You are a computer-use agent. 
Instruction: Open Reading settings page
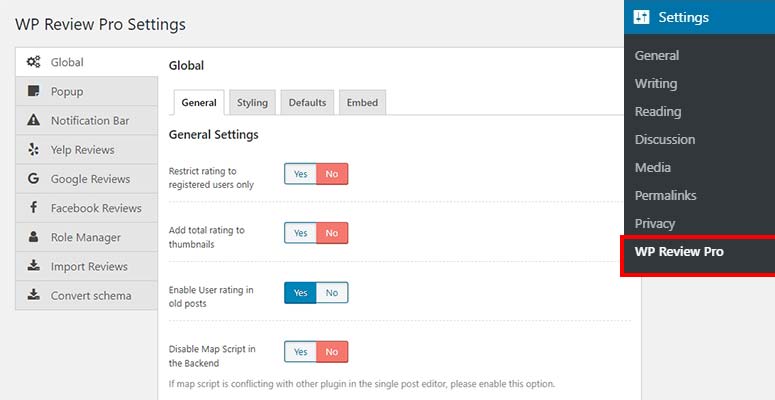tap(658, 112)
